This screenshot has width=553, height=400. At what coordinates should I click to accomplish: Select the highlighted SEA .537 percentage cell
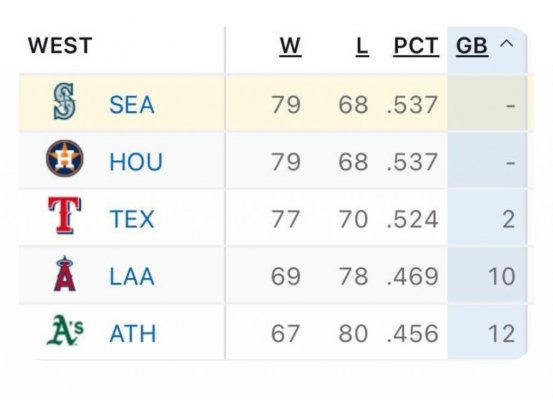[412, 105]
